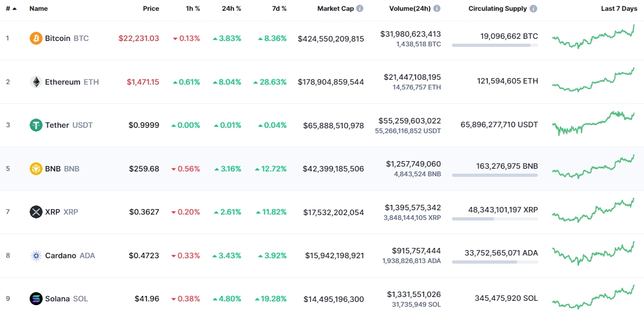Click Ethereum's green 7d up arrow
The image size is (644, 317).
[256, 82]
